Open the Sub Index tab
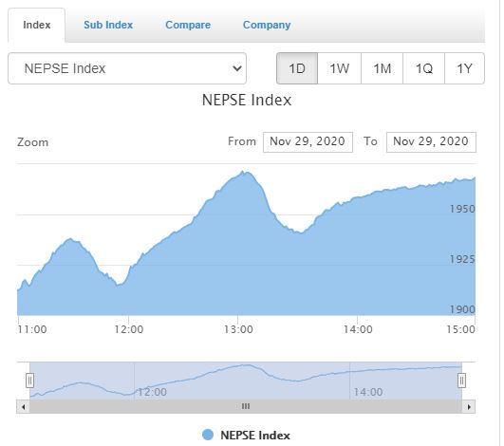This screenshot has width=504, height=446. pyautogui.click(x=108, y=25)
